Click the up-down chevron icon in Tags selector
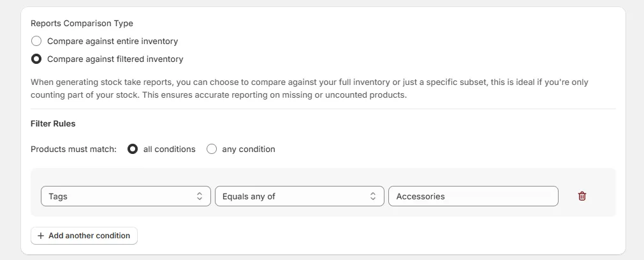The width and height of the screenshot is (644, 260). tap(199, 196)
